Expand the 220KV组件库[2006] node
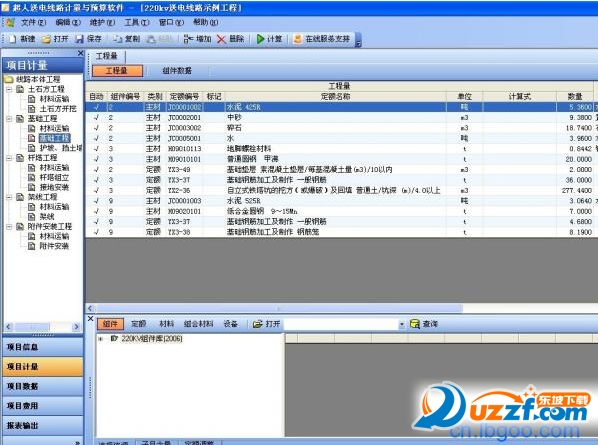 point(101,338)
